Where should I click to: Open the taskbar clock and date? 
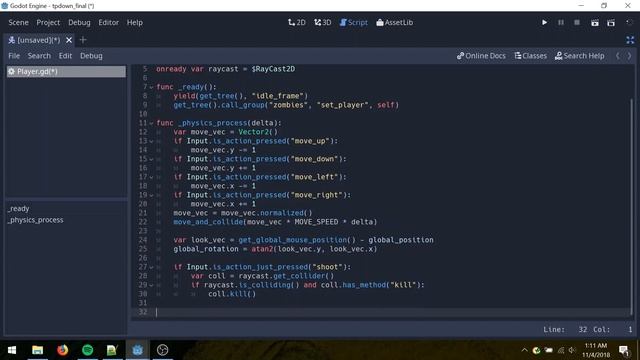pyautogui.click(x=596, y=350)
